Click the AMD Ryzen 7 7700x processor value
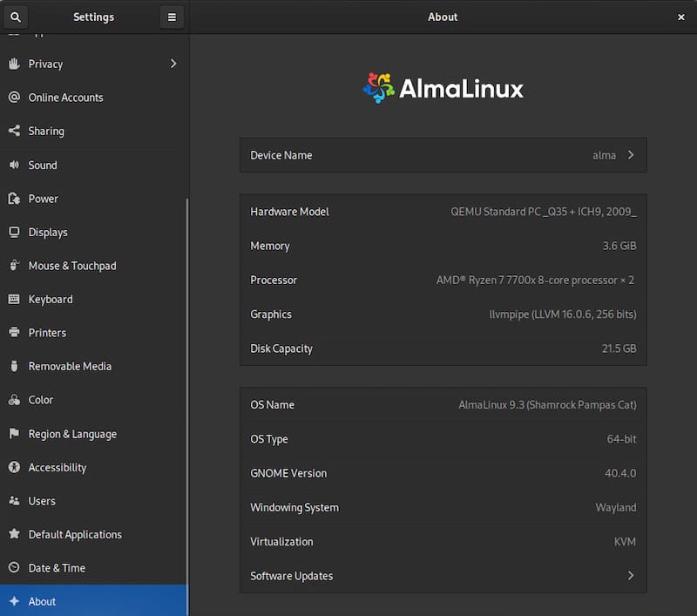The width and height of the screenshot is (697, 616). [535, 280]
